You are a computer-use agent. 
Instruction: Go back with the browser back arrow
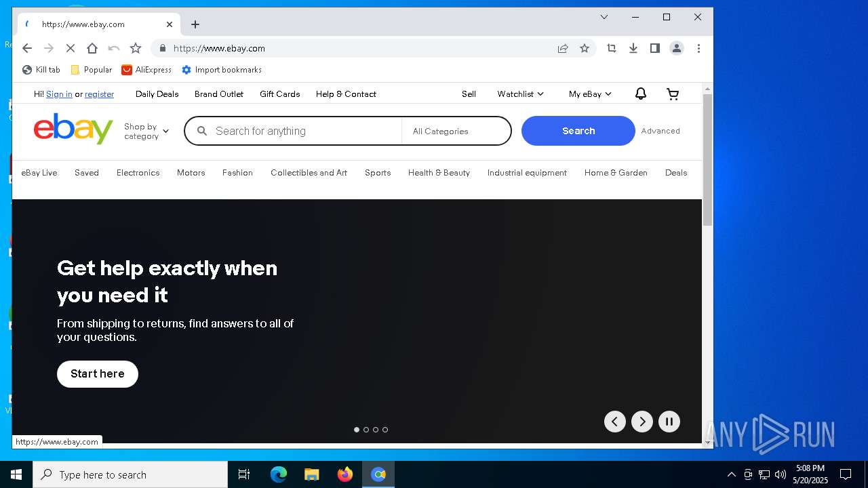click(x=27, y=48)
